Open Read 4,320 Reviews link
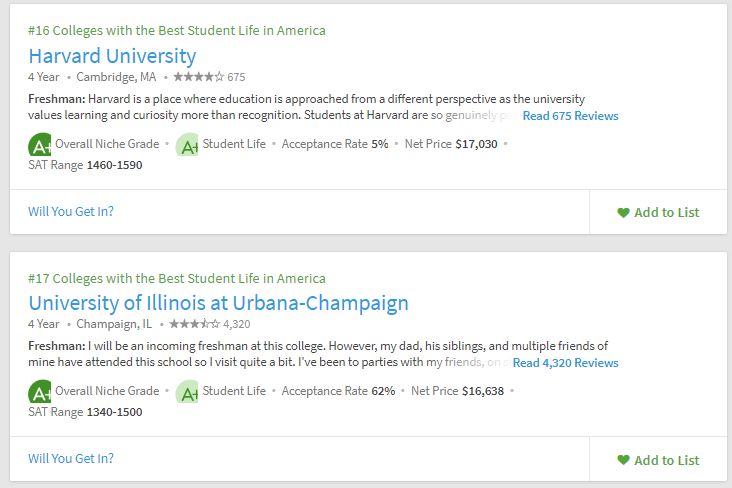This screenshot has height=488, width=732. point(565,363)
